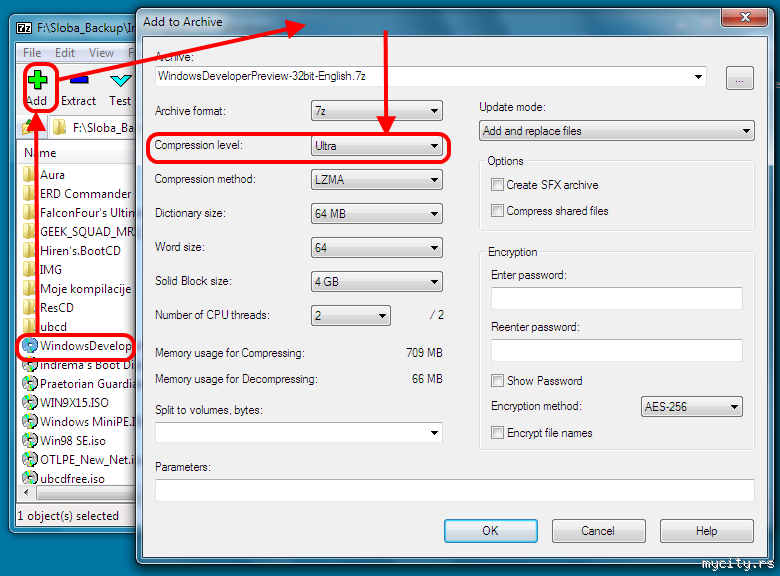Click the Cancel button

click(x=598, y=531)
